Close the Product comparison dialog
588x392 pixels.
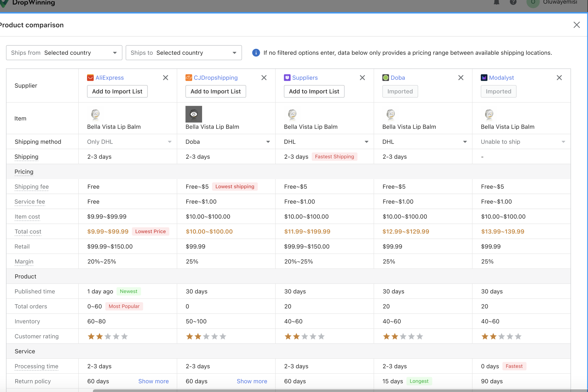point(576,25)
